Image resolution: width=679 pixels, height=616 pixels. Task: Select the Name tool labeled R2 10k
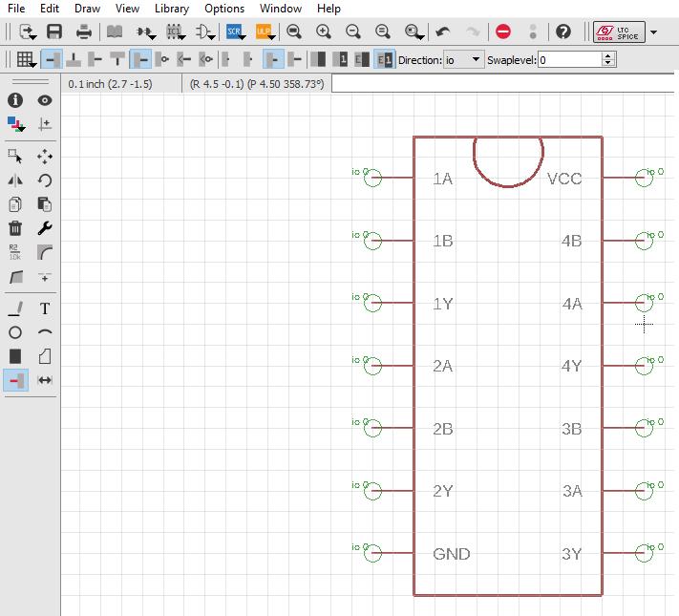(15, 252)
